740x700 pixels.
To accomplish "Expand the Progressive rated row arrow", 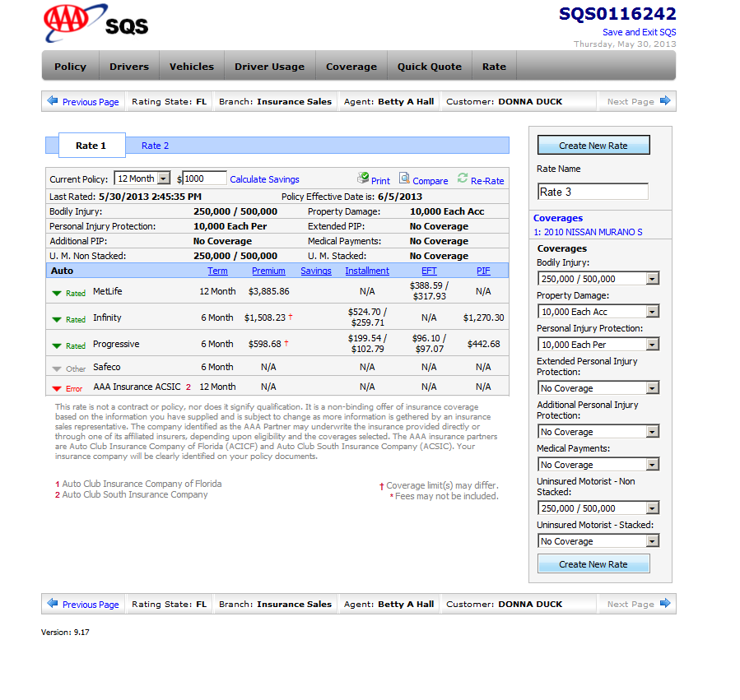I will [x=57, y=346].
